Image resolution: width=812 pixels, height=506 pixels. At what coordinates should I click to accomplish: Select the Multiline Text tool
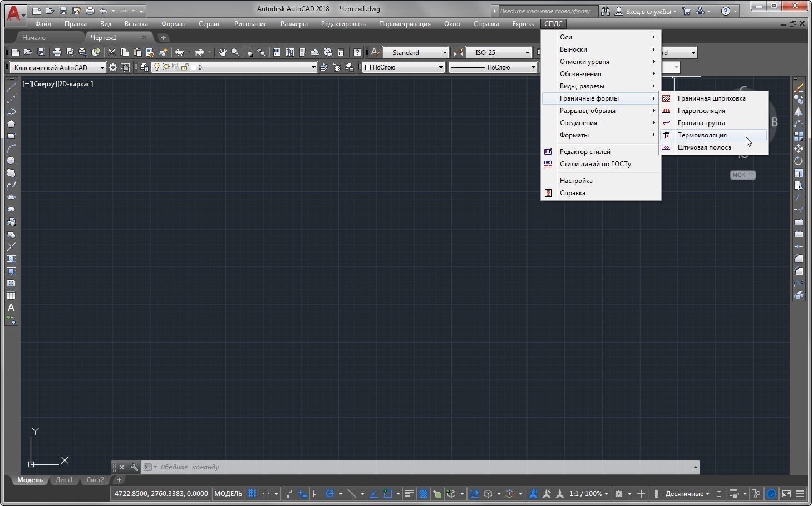pyautogui.click(x=11, y=307)
